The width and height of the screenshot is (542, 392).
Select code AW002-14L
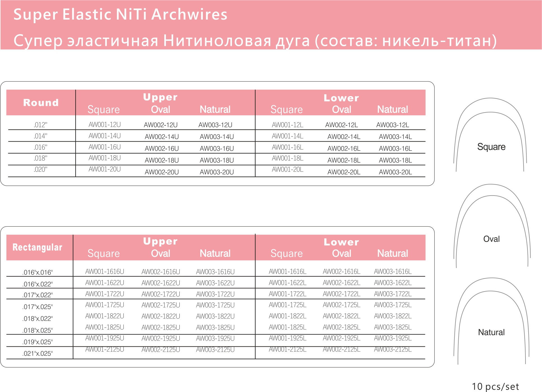tap(344, 137)
